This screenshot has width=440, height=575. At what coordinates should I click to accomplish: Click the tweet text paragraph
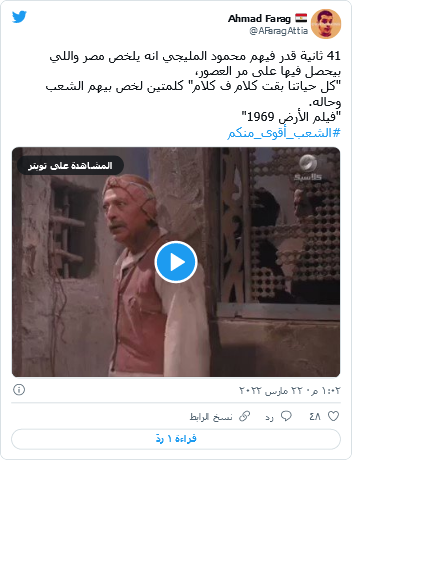193,86
